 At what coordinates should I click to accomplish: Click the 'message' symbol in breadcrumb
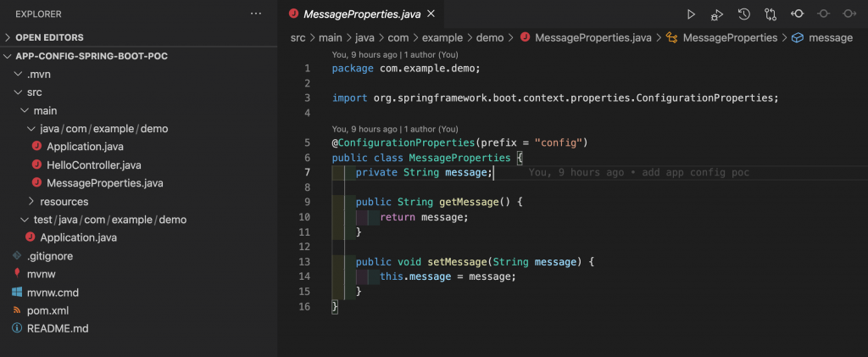pyautogui.click(x=830, y=38)
